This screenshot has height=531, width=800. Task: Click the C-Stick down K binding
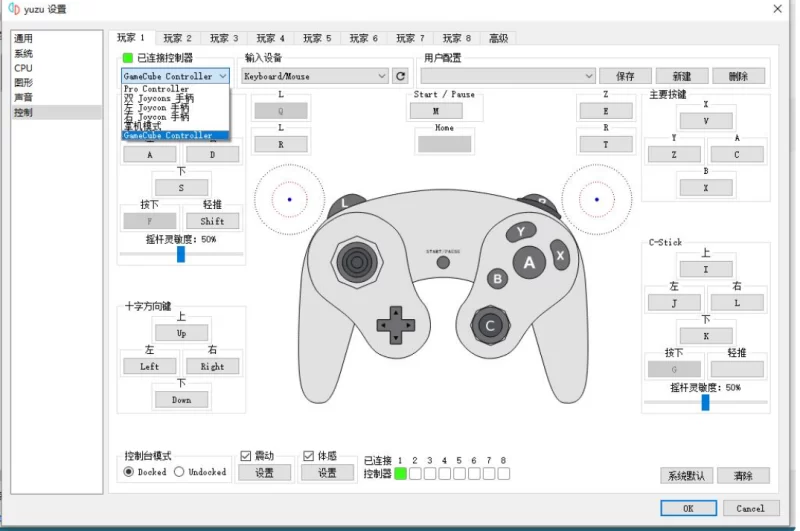click(x=706, y=336)
